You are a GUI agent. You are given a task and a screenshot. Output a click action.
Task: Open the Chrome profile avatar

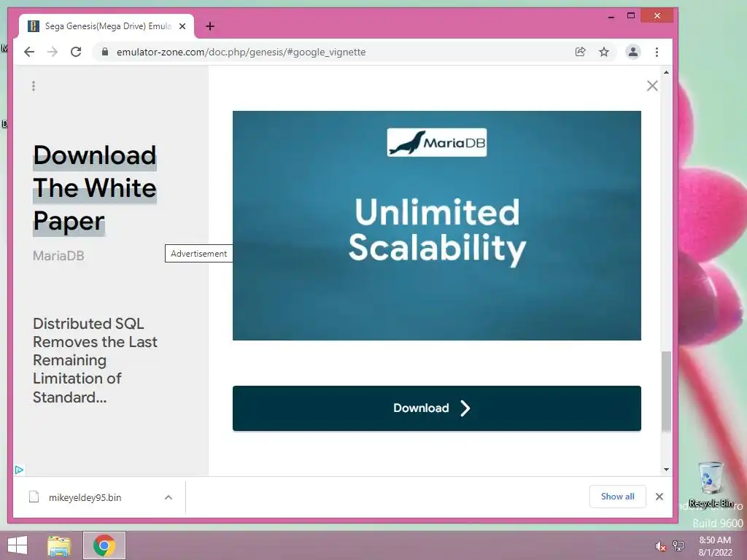pyautogui.click(x=632, y=52)
